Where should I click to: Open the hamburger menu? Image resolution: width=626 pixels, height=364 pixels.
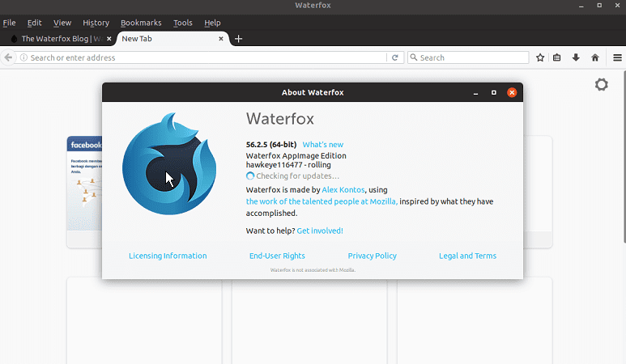tap(617, 57)
